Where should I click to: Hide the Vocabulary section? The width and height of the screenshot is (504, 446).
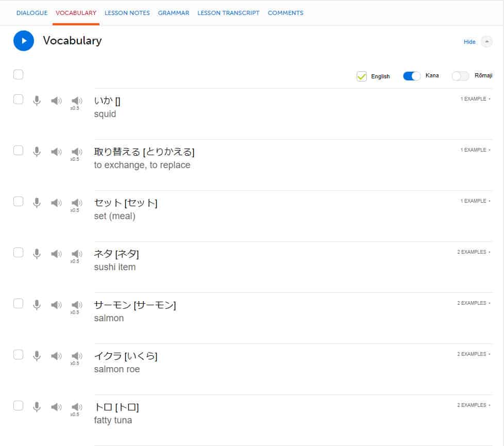click(x=469, y=42)
